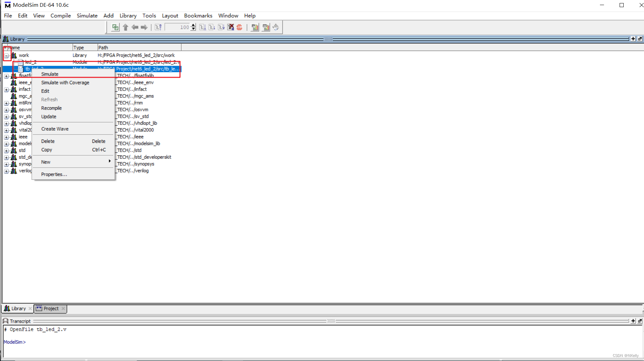Click the zoom plus icon of Library panel
This screenshot has height=361, width=644.
(633, 39)
